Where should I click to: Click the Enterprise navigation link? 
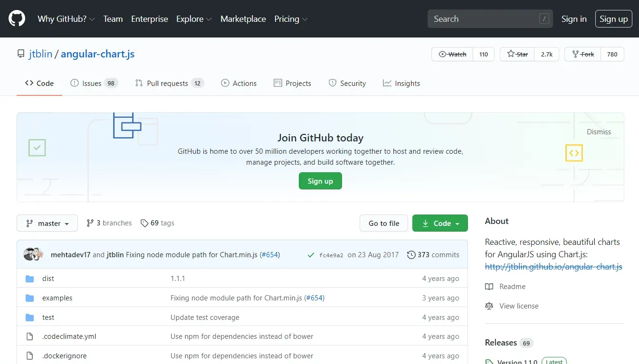[150, 19]
